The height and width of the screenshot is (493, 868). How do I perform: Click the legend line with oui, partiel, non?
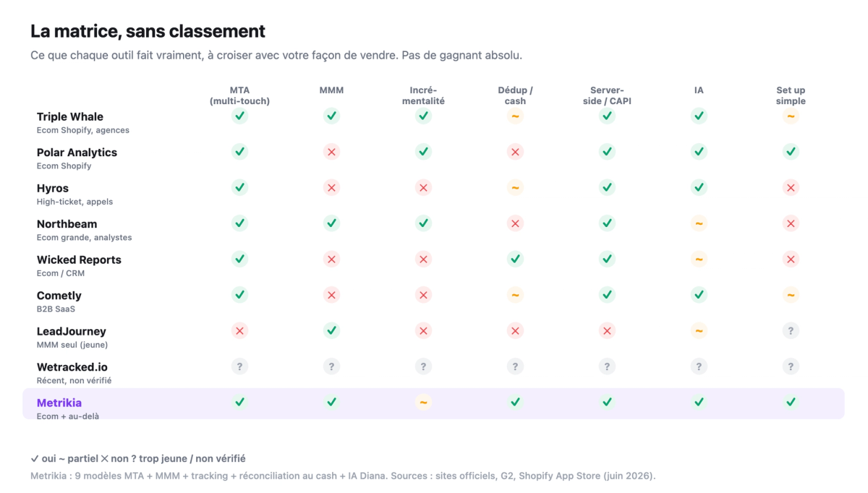click(138, 458)
